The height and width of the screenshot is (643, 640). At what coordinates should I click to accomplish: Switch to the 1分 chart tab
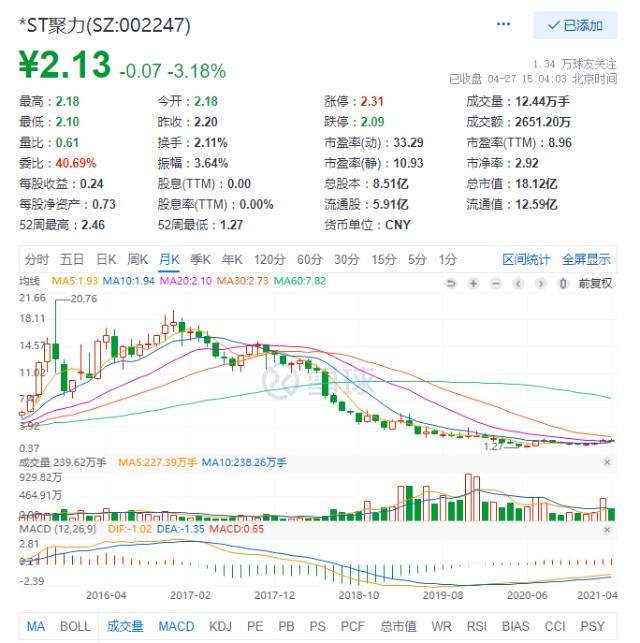tap(448, 260)
